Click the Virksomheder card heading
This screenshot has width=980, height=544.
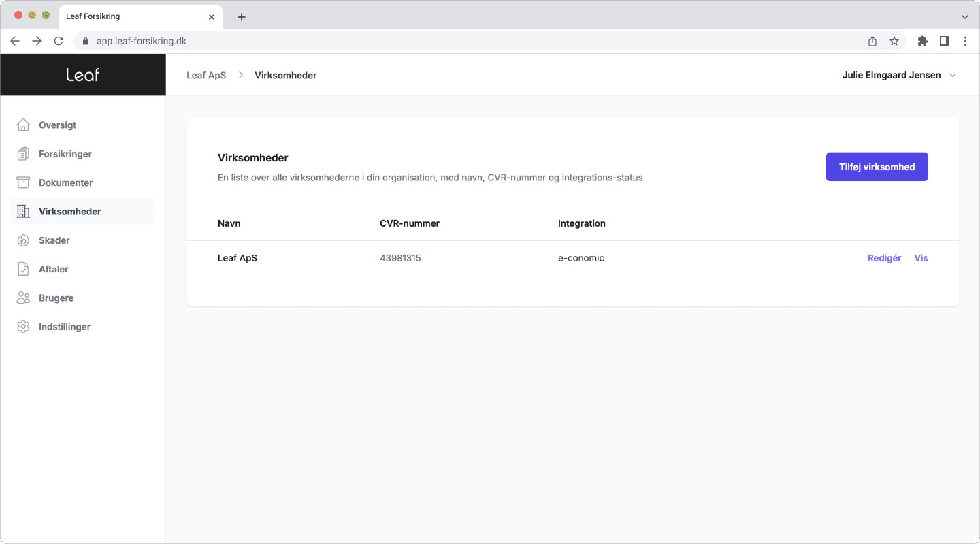click(253, 157)
